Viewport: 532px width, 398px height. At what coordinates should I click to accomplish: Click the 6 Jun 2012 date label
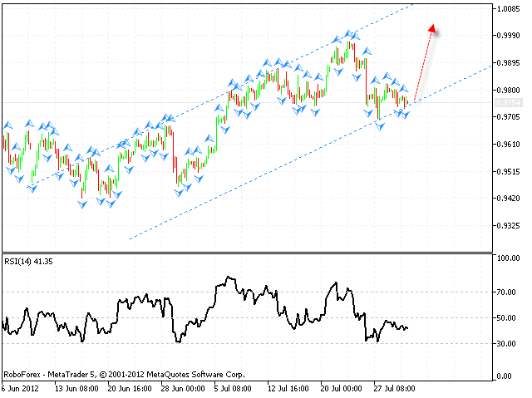[x=20, y=389]
